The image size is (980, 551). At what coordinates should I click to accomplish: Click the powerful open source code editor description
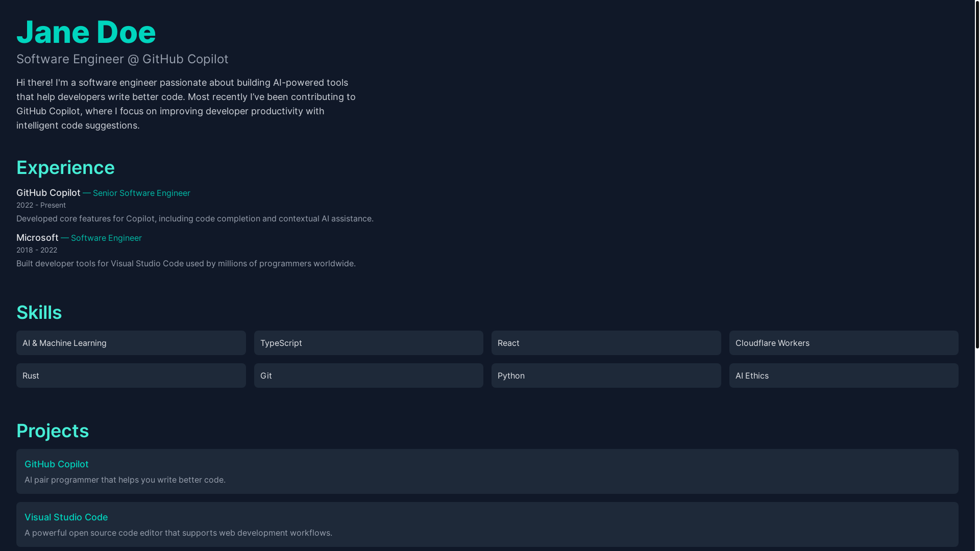179,533
